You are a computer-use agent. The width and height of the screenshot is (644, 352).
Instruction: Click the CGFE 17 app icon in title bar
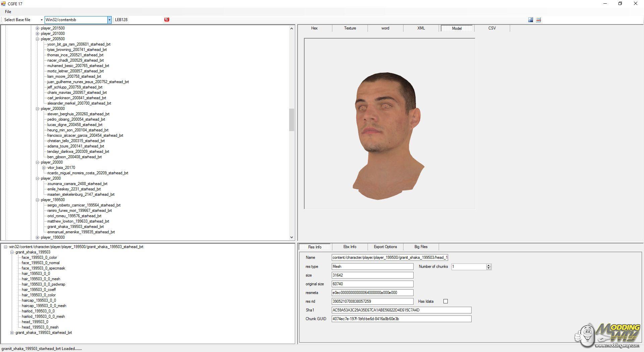[3, 4]
